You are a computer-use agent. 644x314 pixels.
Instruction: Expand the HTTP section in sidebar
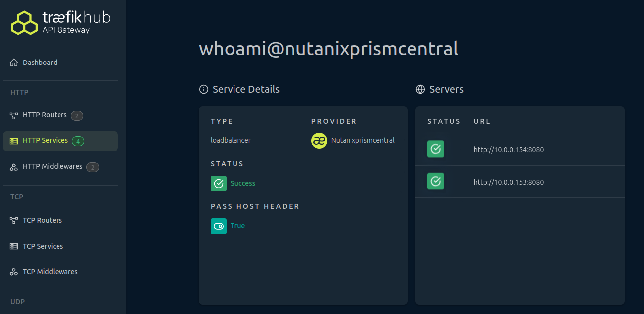tap(19, 92)
